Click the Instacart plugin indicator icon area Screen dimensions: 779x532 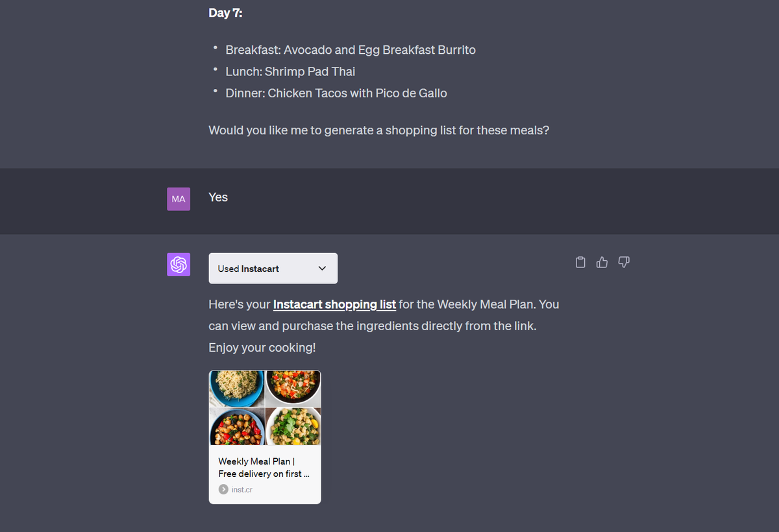click(179, 265)
